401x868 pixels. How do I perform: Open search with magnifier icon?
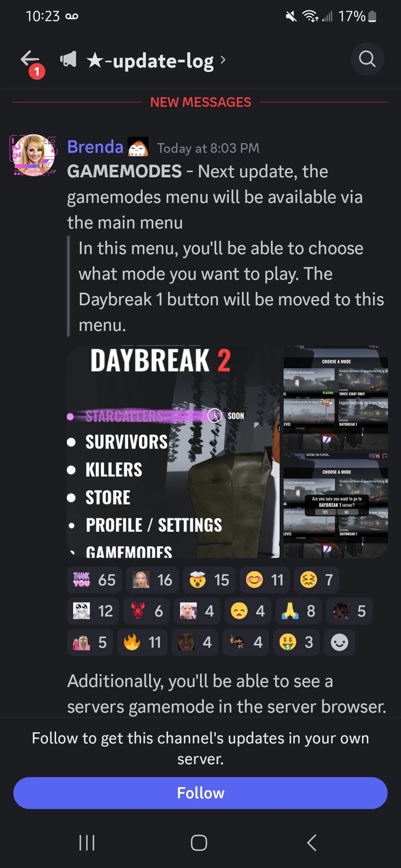pyautogui.click(x=367, y=59)
